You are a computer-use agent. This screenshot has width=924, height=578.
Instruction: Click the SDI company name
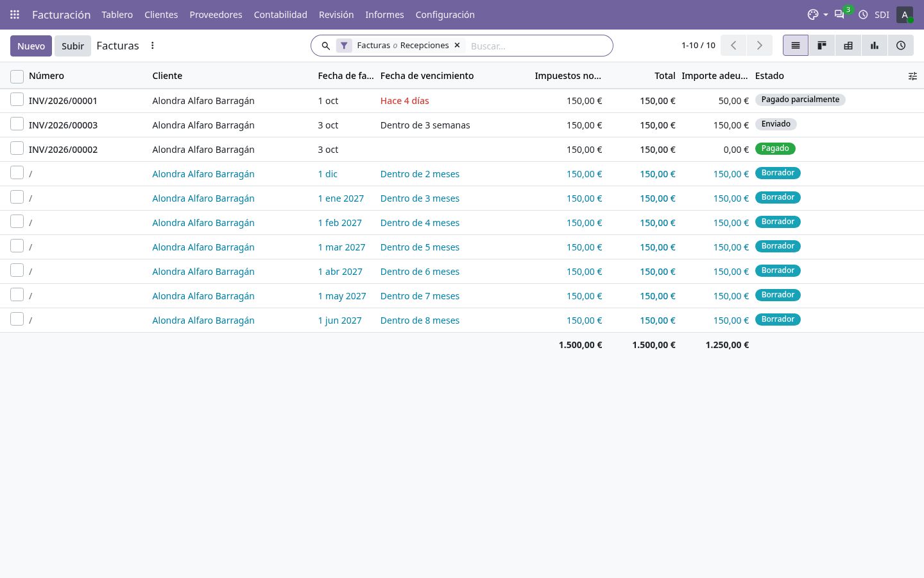[882, 14]
